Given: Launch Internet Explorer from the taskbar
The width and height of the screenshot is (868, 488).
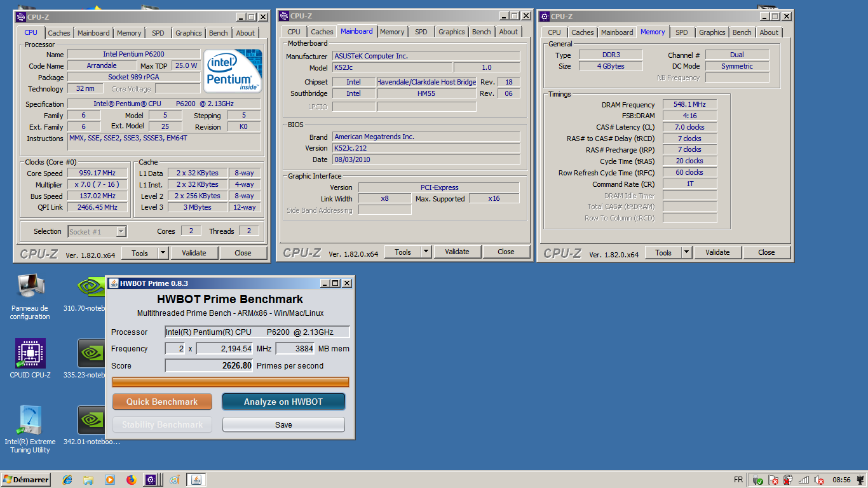Looking at the screenshot, I should tap(67, 480).
